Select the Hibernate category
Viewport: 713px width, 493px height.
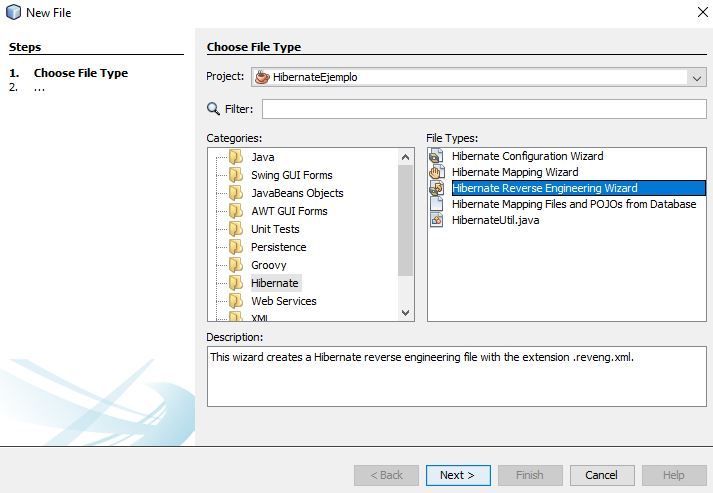pos(275,283)
